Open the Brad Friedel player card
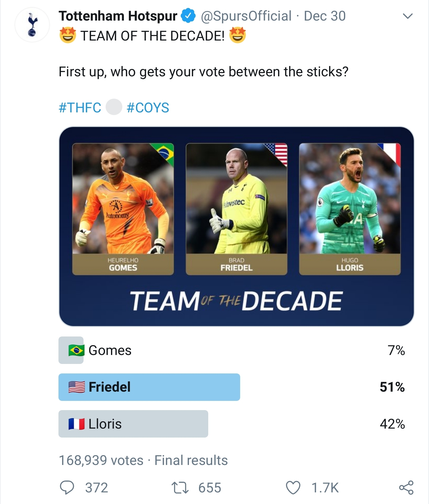This screenshot has width=429, height=504. pyautogui.click(x=236, y=209)
